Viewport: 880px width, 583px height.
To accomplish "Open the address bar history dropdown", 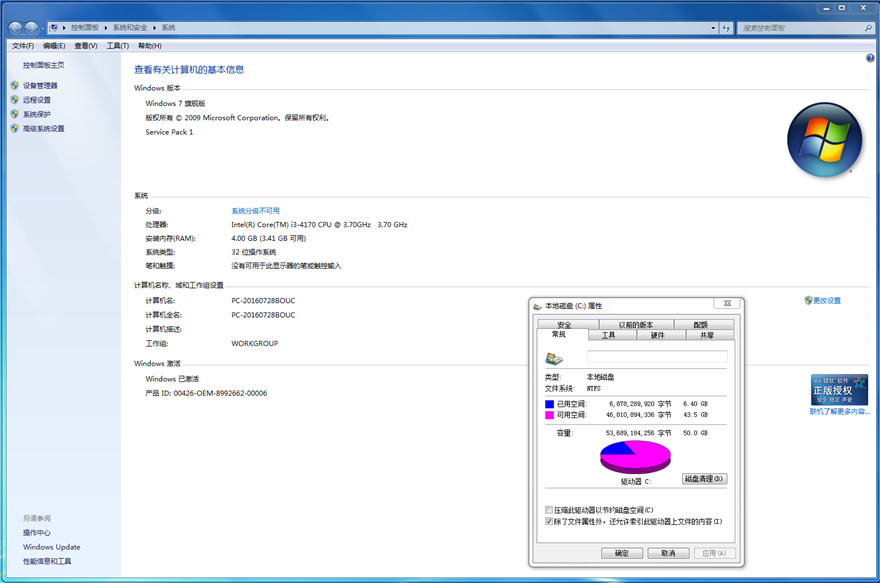I will pos(713,27).
